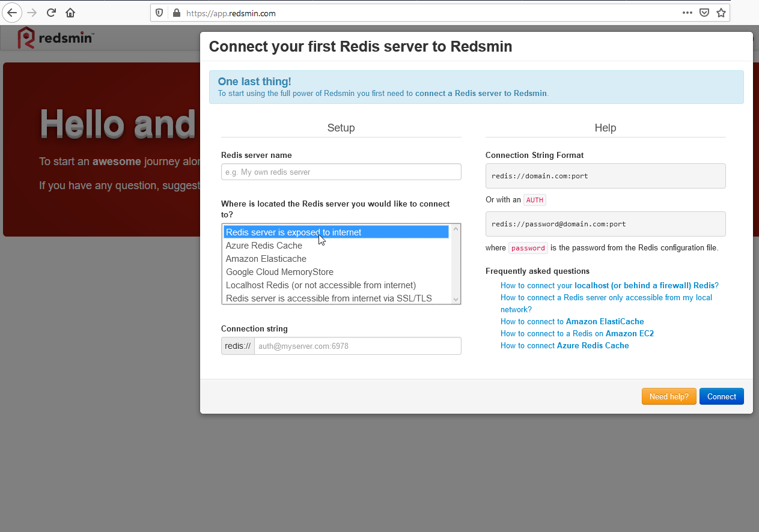Choose Amazon Elasticache from the list
The height and width of the screenshot is (532, 759).
[266, 259]
